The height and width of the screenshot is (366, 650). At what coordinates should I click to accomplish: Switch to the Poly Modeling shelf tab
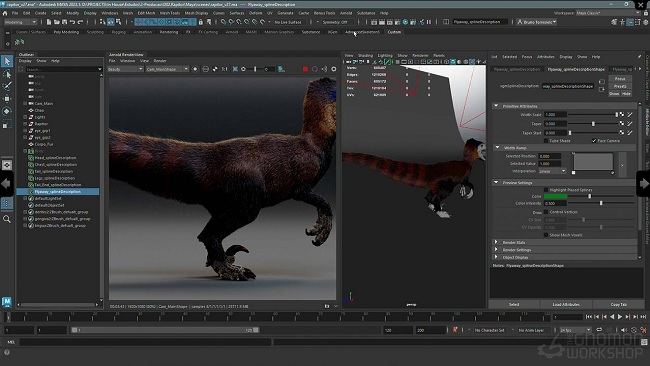pyautogui.click(x=66, y=32)
